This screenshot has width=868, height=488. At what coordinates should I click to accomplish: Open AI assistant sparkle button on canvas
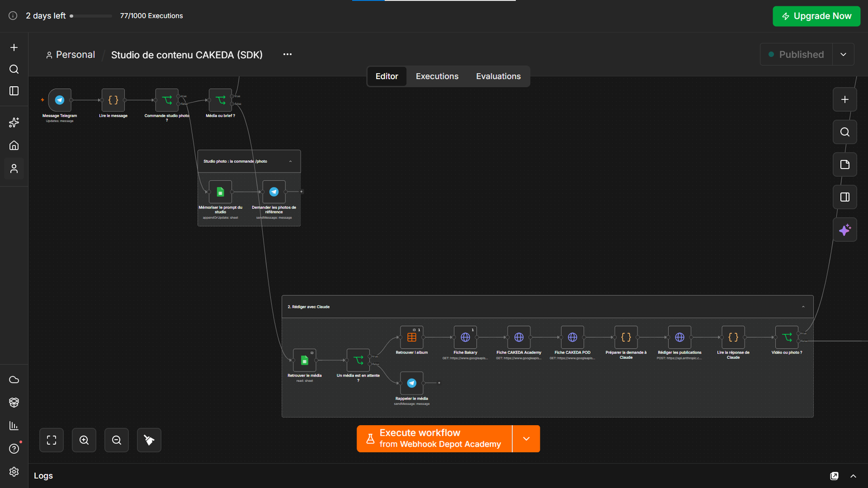tap(845, 230)
